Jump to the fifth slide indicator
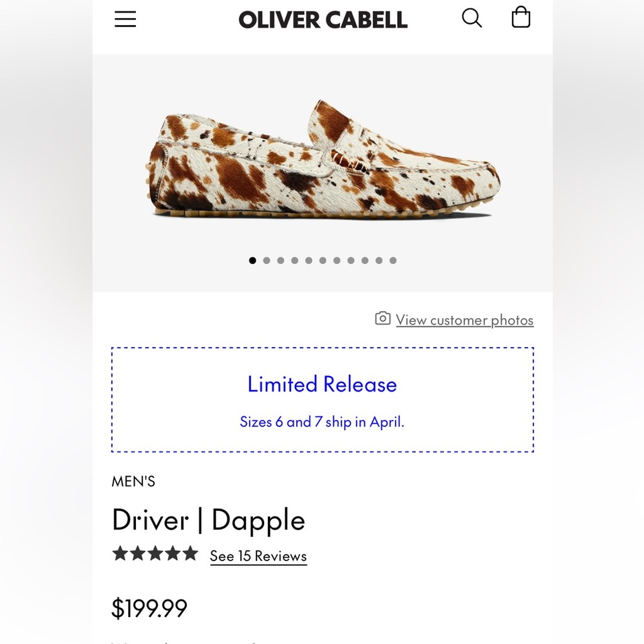The width and height of the screenshot is (644, 644). pos(308,260)
